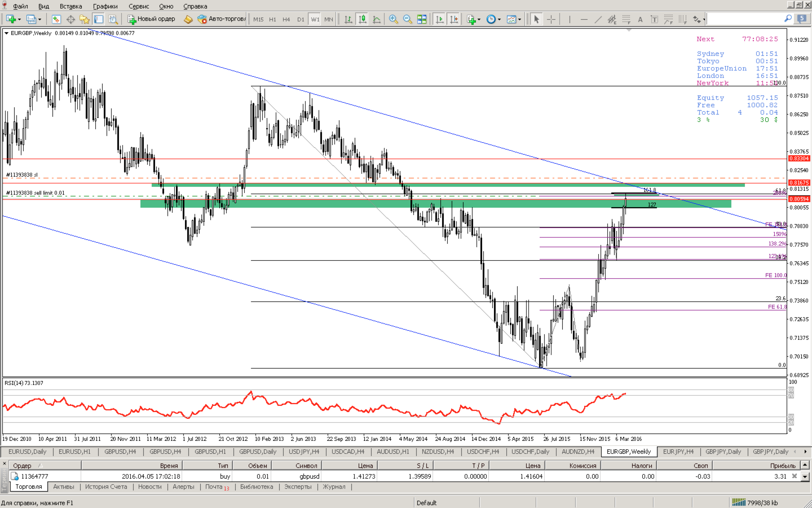Click the toolbar search input field
The height and width of the screenshot is (508, 812).
pyautogui.click(x=745, y=19)
